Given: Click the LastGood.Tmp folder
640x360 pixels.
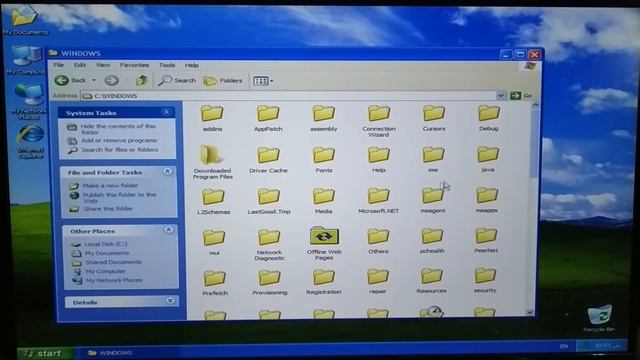Looking at the screenshot, I should (269, 201).
